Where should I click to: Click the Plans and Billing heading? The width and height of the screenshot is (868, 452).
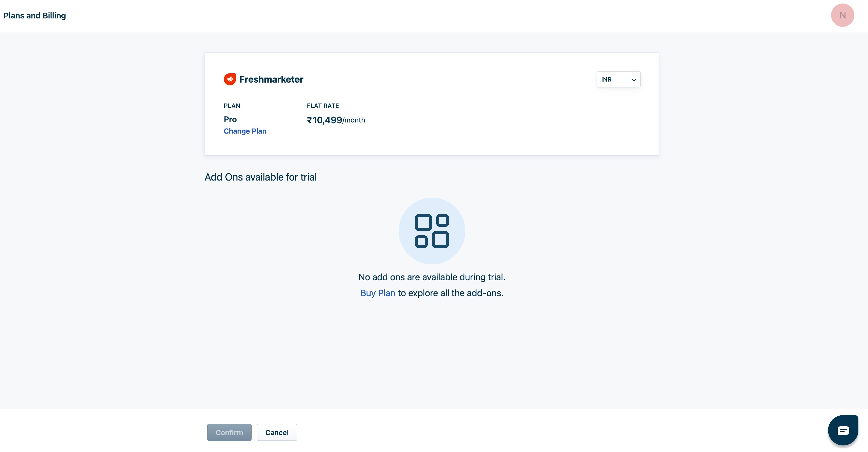35,15
